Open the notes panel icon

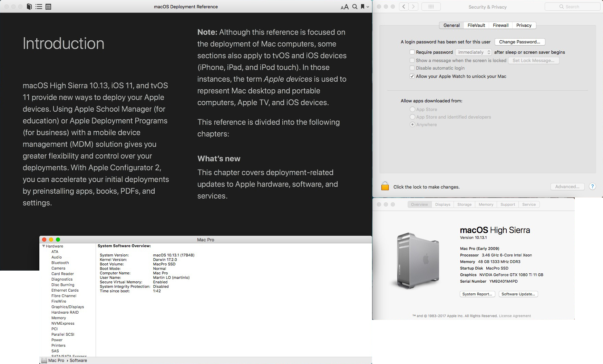click(48, 7)
